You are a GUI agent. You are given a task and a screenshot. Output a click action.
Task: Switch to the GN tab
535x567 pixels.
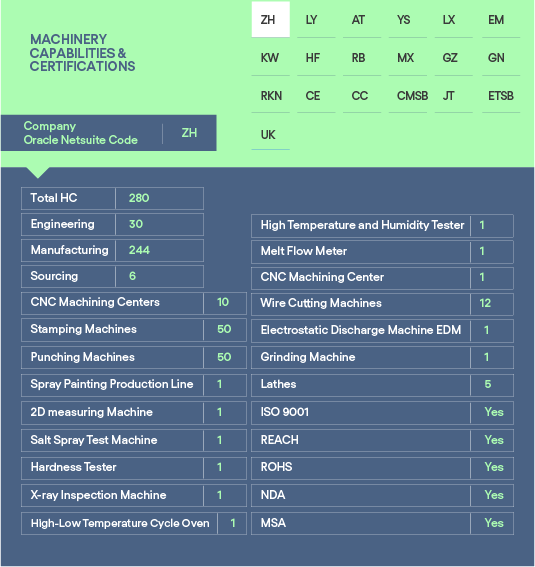501,58
